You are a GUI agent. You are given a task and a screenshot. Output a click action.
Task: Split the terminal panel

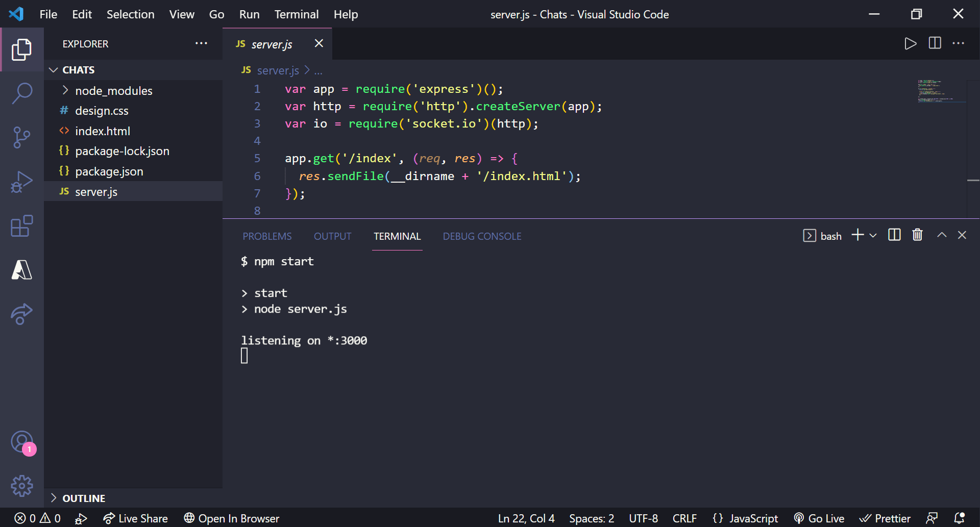point(894,235)
